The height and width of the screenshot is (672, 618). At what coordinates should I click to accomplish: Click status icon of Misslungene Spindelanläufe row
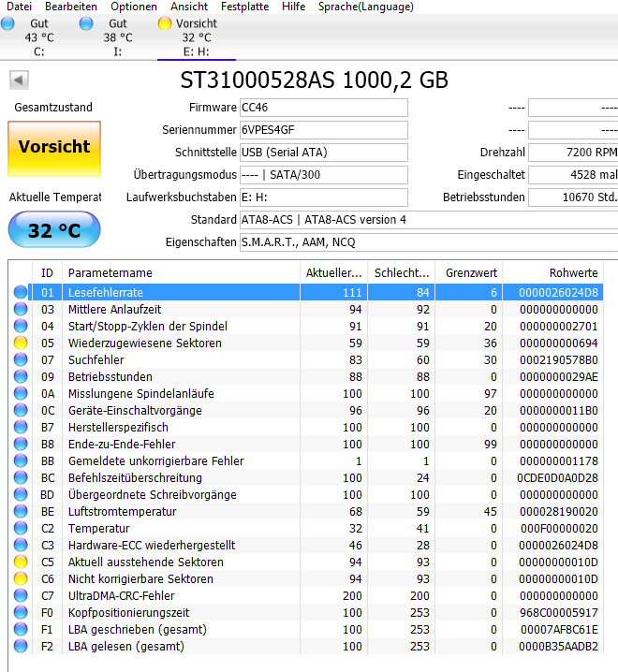coord(21,393)
